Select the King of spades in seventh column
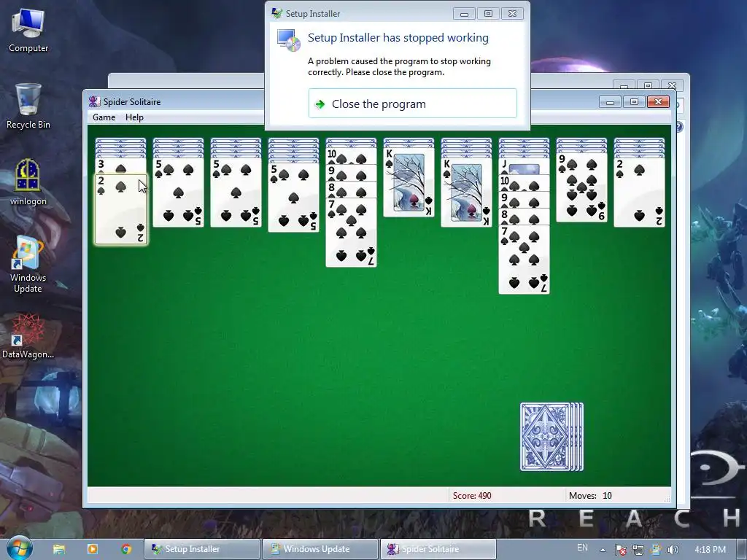The image size is (747, 560). click(466, 192)
